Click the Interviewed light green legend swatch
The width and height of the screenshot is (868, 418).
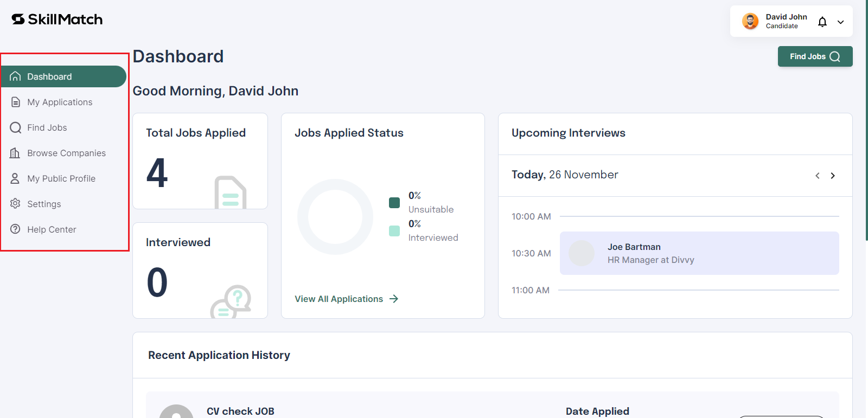394,231
